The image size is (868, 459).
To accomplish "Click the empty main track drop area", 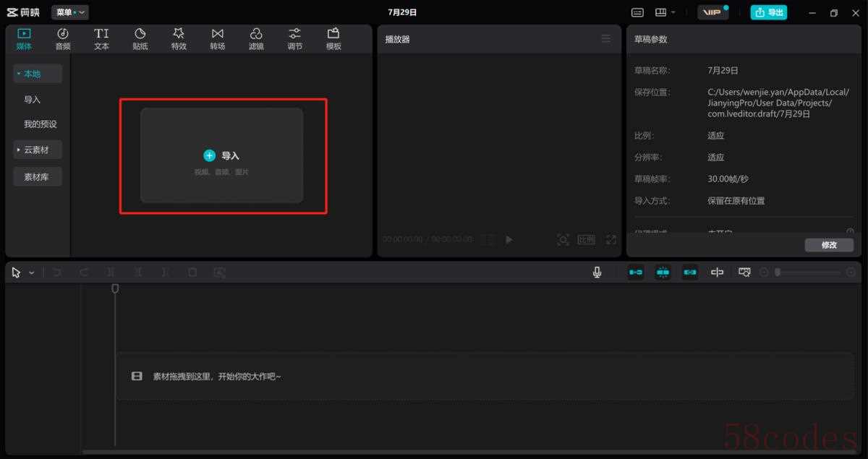I will pyautogui.click(x=485, y=377).
